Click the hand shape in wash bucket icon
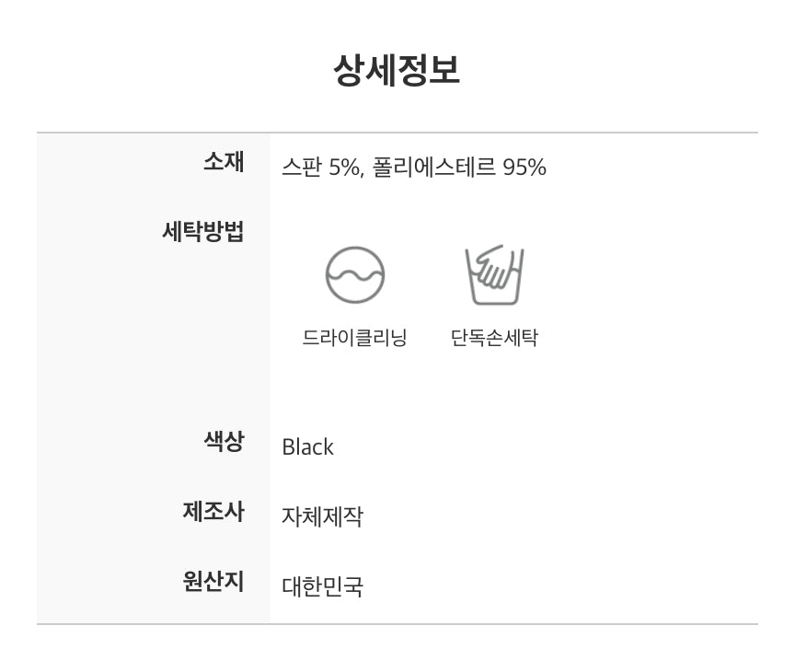Screen dimensions: 795x672 pyautogui.click(x=496, y=268)
